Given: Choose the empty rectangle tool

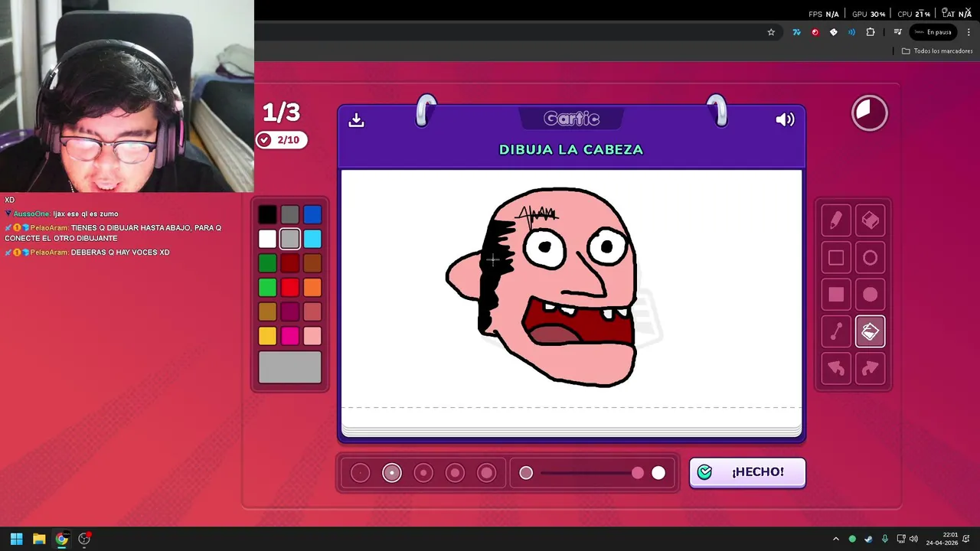Looking at the screenshot, I should coord(836,258).
